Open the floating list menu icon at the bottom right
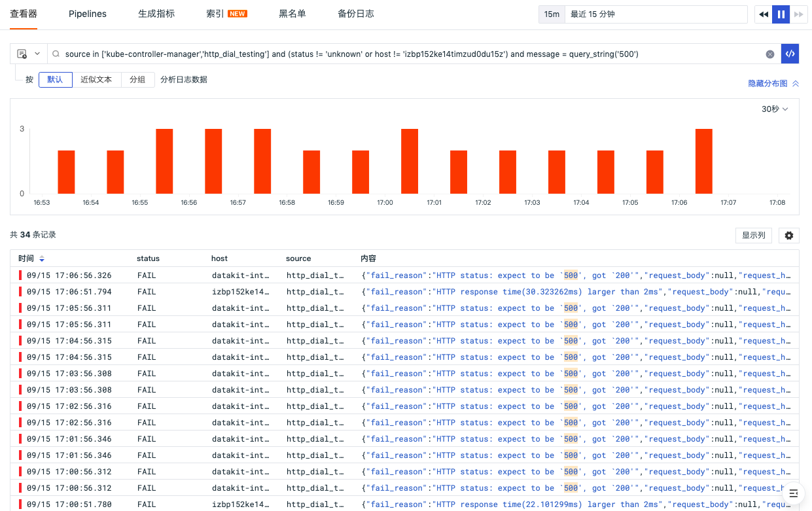Screen dimensions: 812x511 click(793, 493)
